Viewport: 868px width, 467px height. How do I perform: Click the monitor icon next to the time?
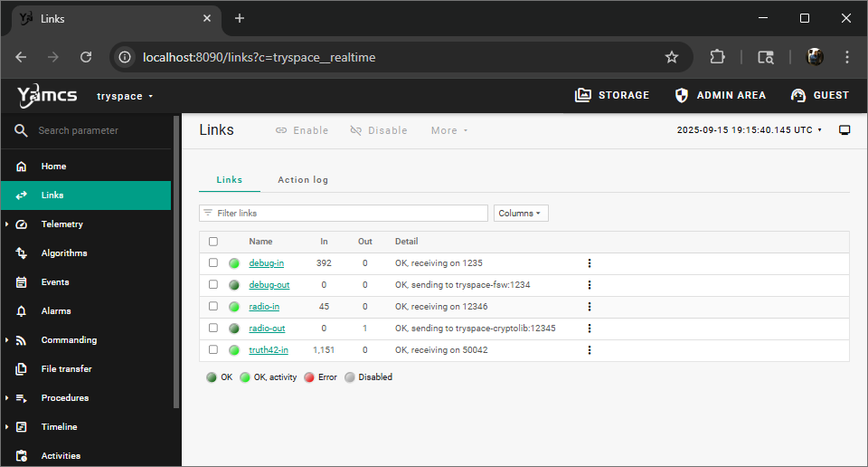tap(844, 130)
